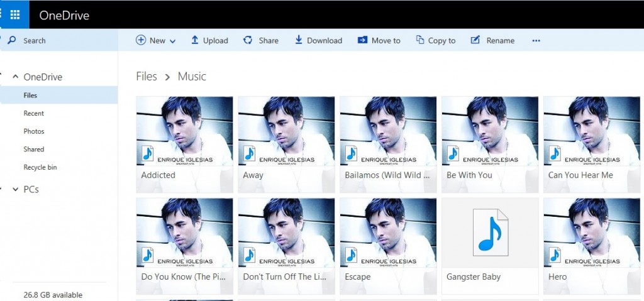
Task: Open Recent in the sidebar
Action: click(34, 113)
